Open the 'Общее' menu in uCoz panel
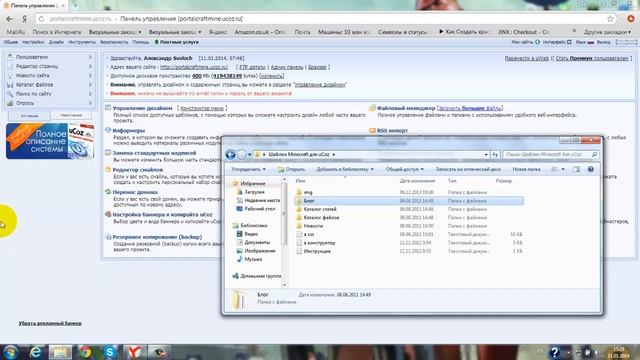640x360 pixels. click(11, 42)
